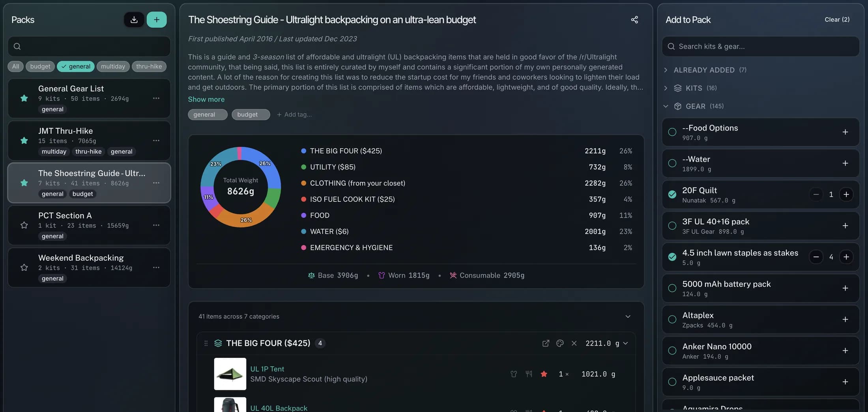The image size is (868, 412).
Task: Click Show more in description
Action: pyautogui.click(x=206, y=99)
